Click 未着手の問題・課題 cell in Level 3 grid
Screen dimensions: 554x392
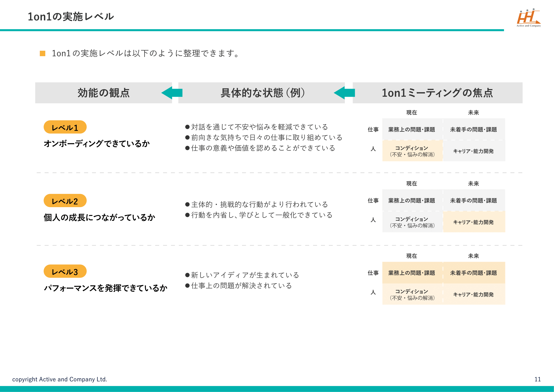474,273
